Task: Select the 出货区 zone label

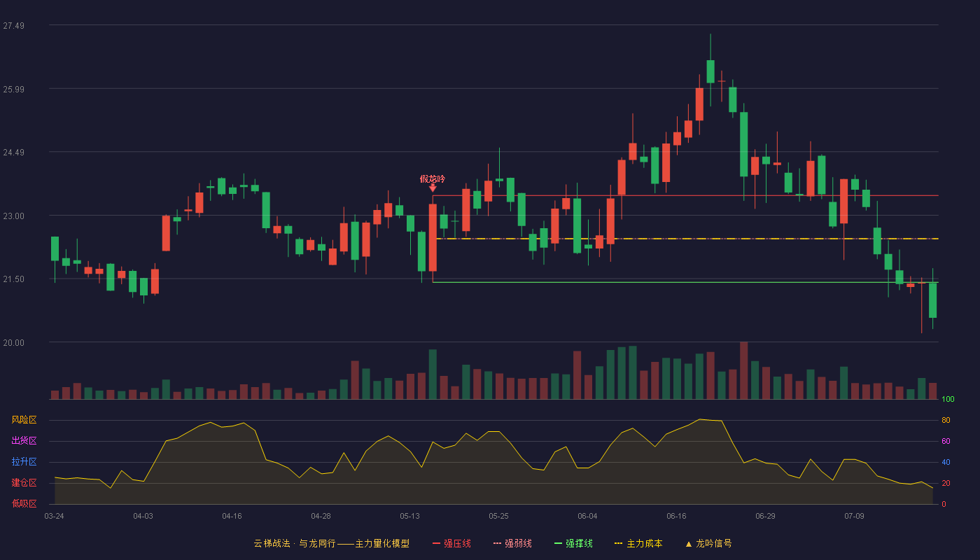Action: pos(24,441)
